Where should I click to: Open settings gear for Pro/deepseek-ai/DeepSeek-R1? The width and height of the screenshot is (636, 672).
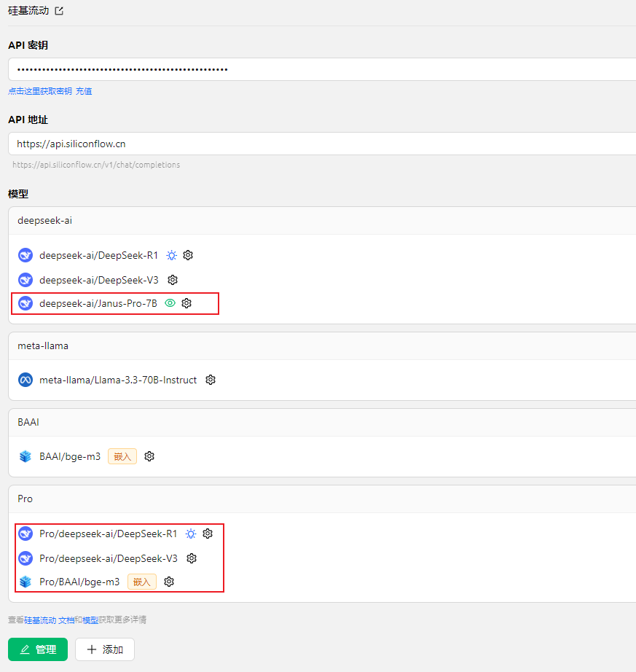(x=208, y=534)
